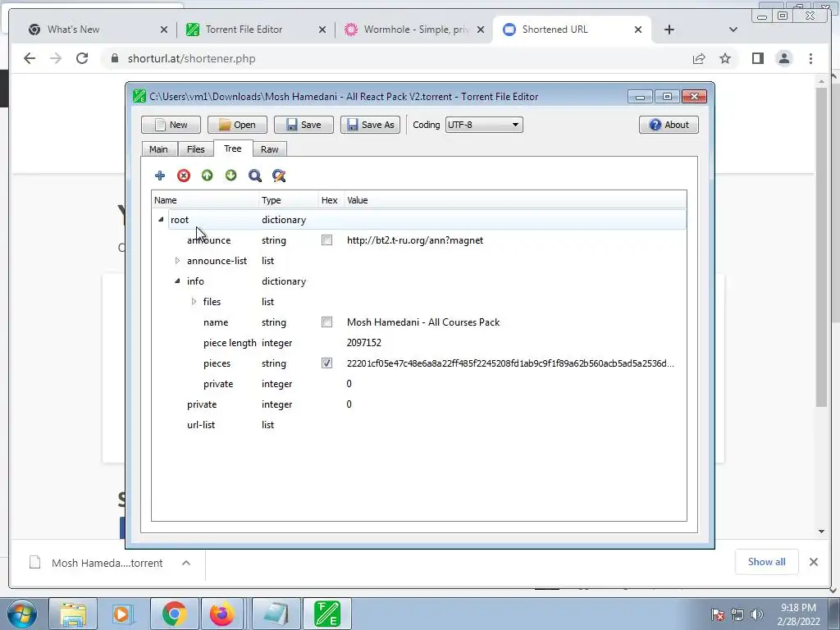Switch to the Raw tab
The height and width of the screenshot is (630, 840).
point(269,149)
